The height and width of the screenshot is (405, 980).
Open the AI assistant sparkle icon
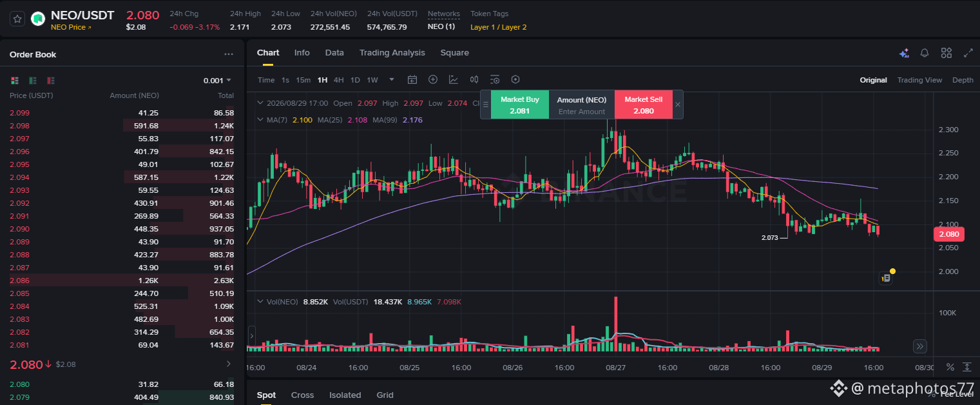point(904,54)
